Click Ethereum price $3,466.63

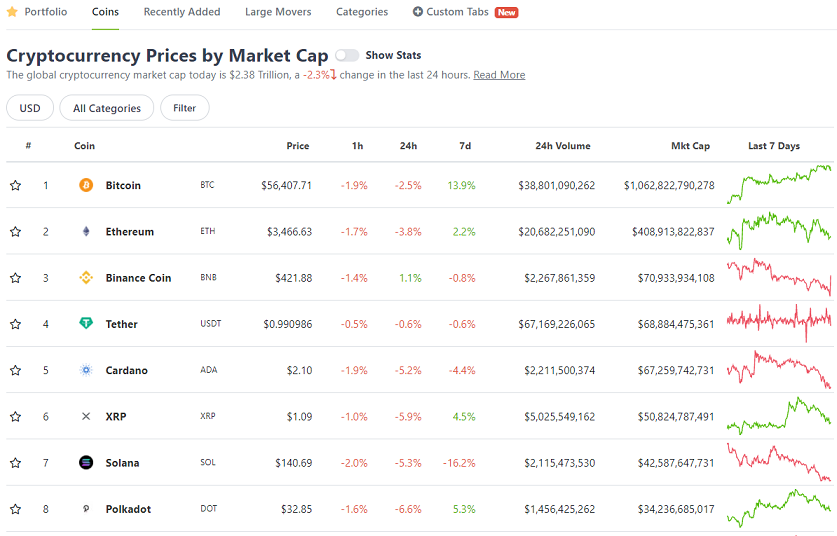289,232
